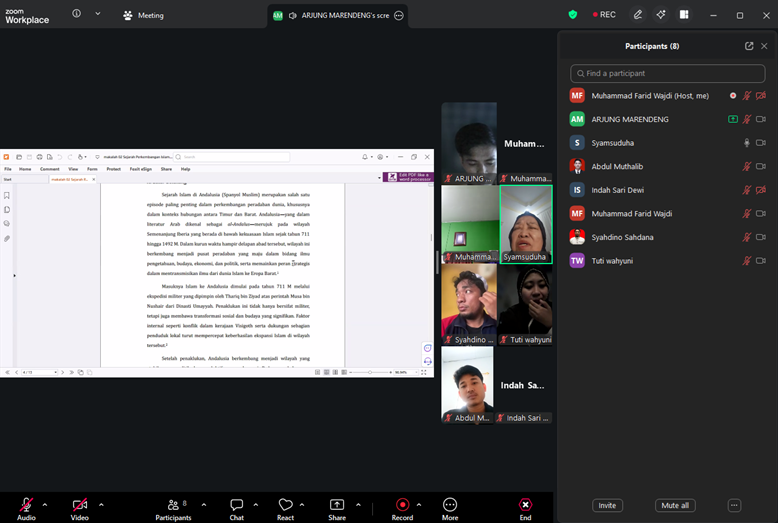Click ARJUNG MARENDENG's screen share indicator

[732, 119]
